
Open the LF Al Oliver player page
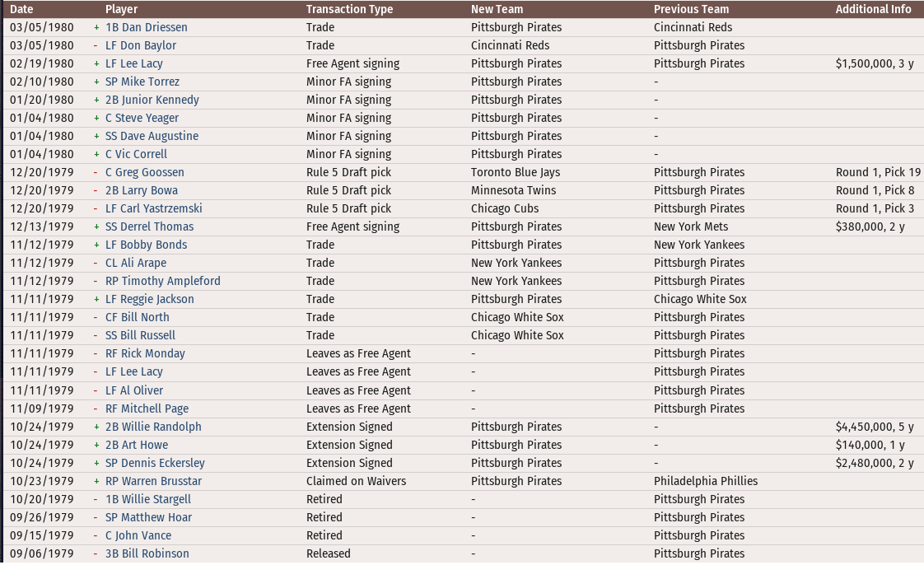(x=134, y=390)
